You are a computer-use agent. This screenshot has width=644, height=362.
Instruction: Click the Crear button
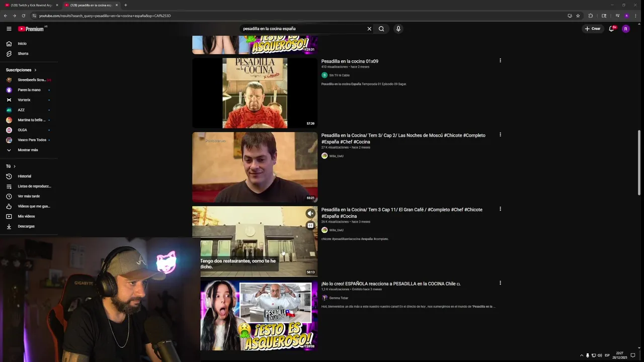point(593,29)
